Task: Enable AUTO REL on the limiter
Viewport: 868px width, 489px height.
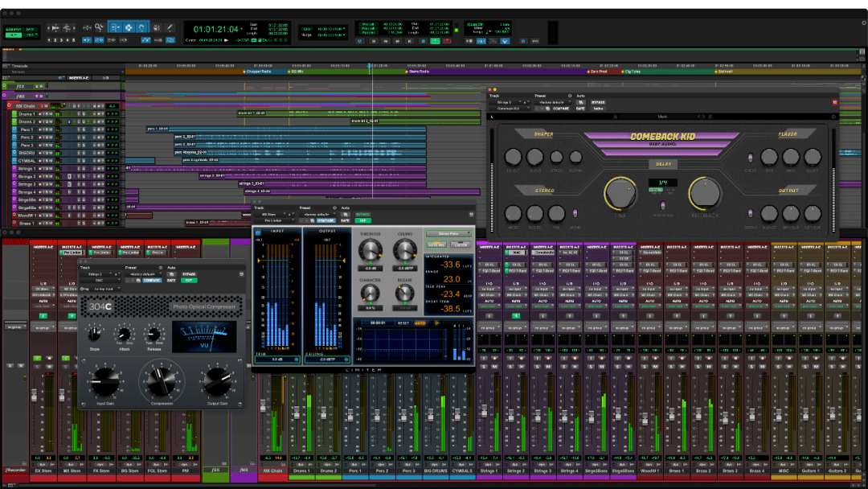Action: (x=436, y=244)
